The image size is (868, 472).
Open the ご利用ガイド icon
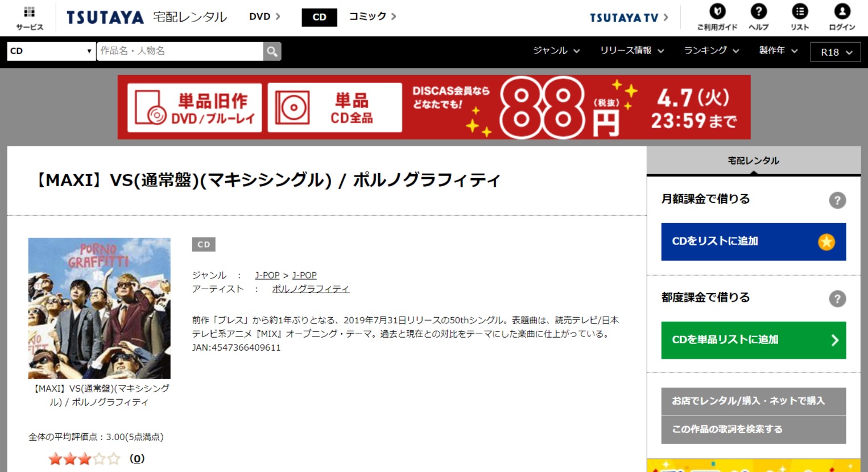[x=717, y=11]
